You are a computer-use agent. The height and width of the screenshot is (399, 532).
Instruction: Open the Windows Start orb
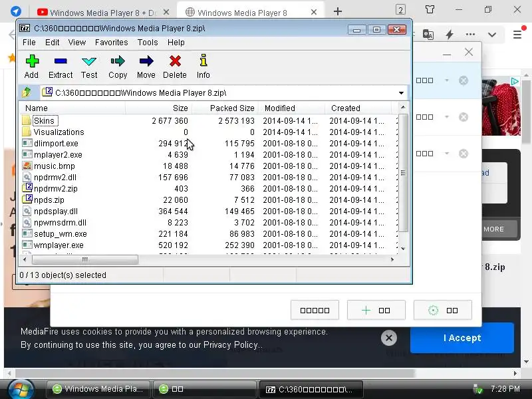(x=21, y=389)
